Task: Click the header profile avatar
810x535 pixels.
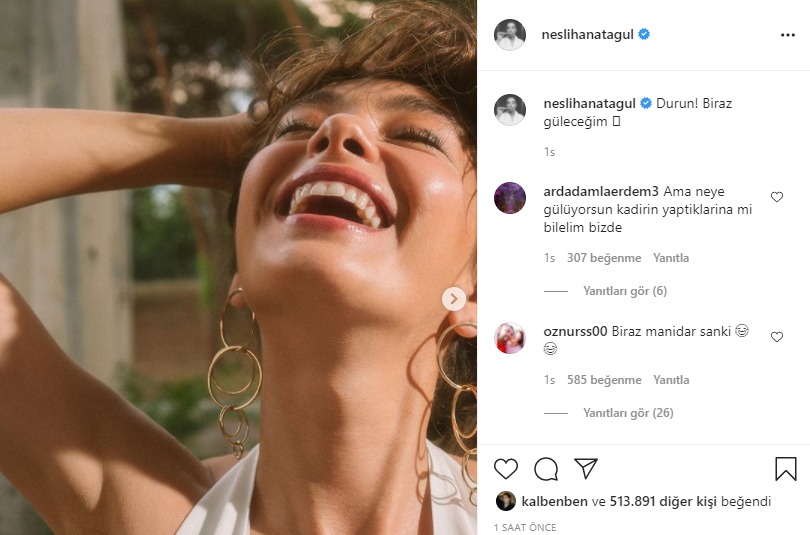Action: pos(510,34)
